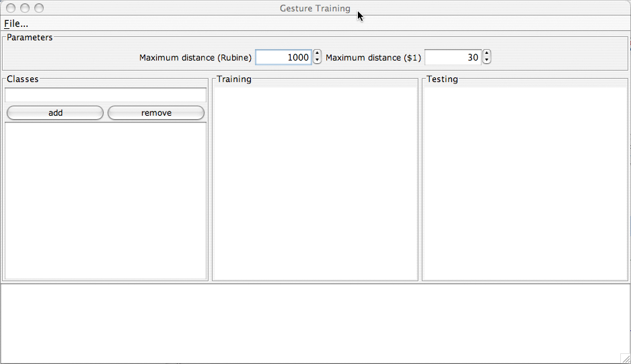631x364 pixels.
Task: Click the Gesture Training title bar
Action: click(202, 8)
